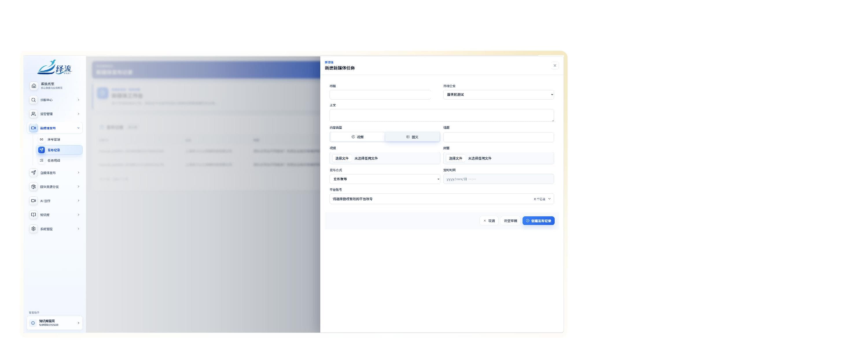Viewport: 868px width, 347px height.
Task: Open 账号管理 via its link icon
Action: tap(41, 139)
